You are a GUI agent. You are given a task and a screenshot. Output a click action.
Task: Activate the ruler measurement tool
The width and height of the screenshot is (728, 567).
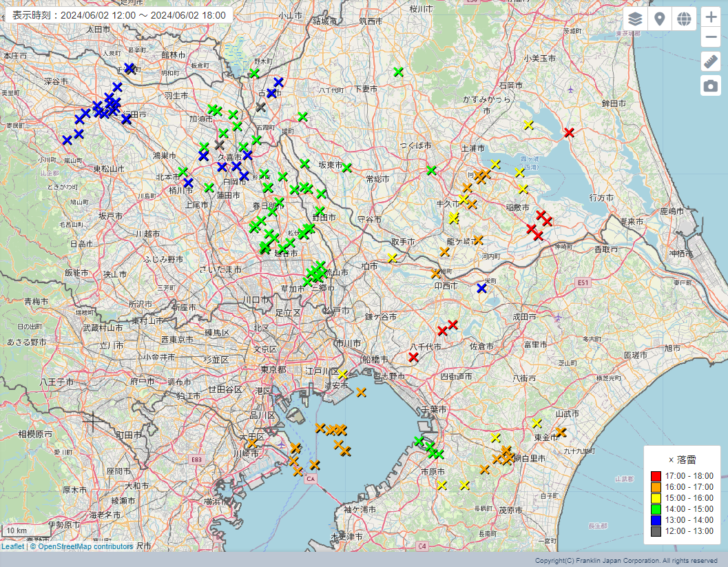(711, 61)
